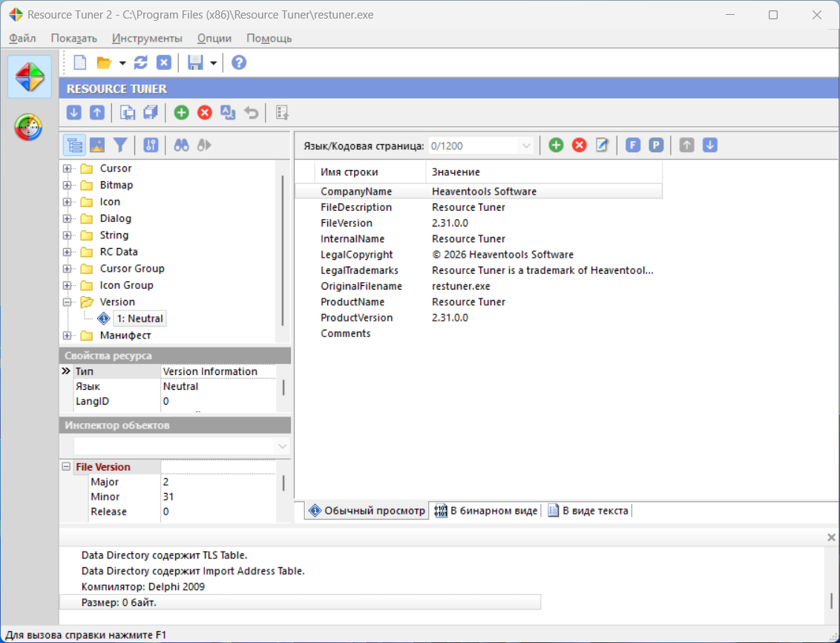This screenshot has width=840, height=643.
Task: Toggle the resource filter funnel icon
Action: point(120,146)
